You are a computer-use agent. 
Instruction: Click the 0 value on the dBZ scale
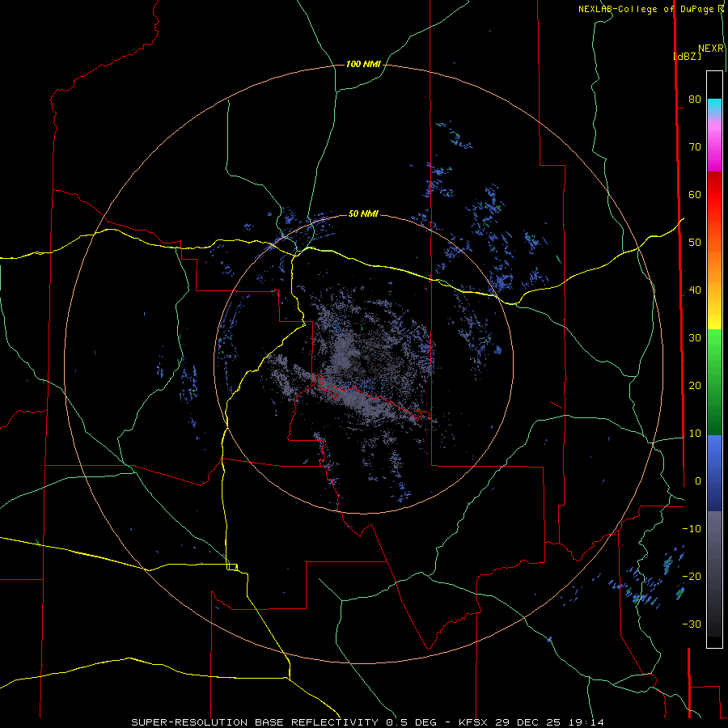698,481
